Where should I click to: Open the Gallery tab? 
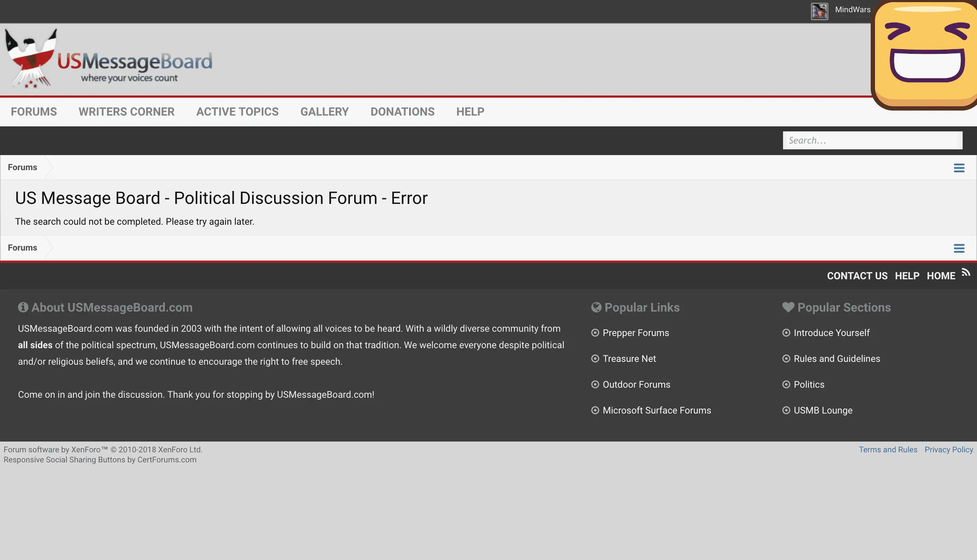[324, 112]
